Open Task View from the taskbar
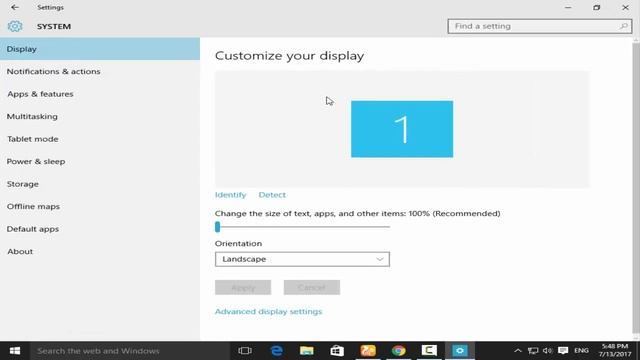Viewport: 640px width, 360px height. 245,351
